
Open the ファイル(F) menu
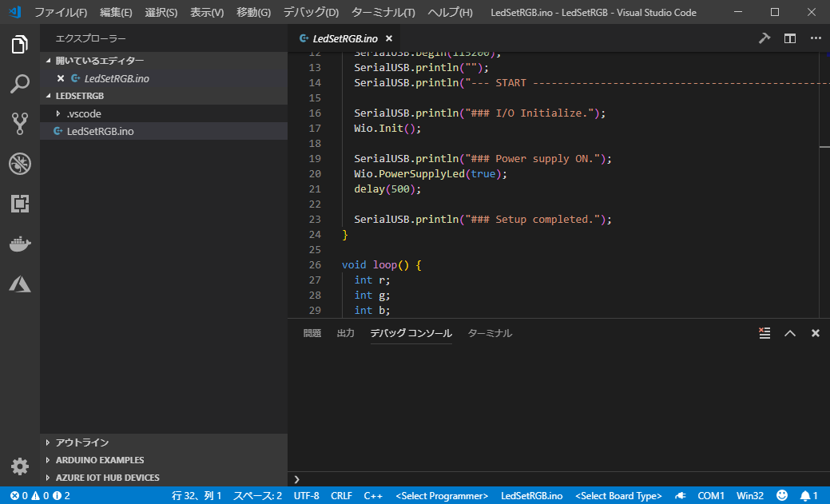[61, 12]
